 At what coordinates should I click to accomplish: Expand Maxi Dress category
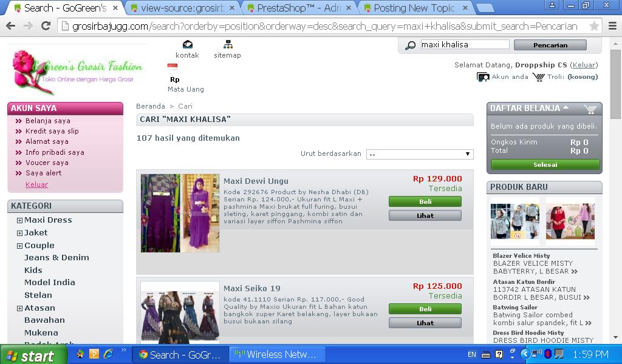[19, 221]
